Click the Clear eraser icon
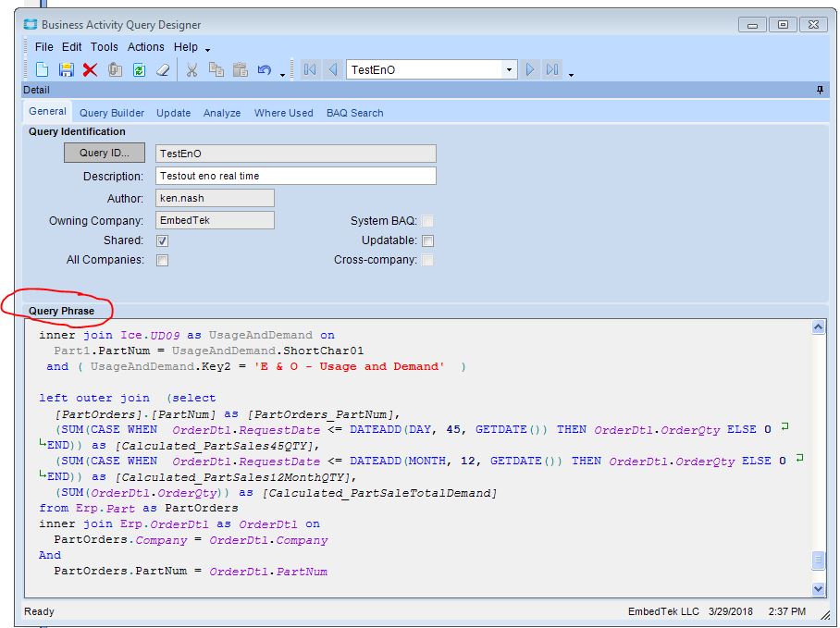This screenshot has height=628, width=840. (163, 69)
